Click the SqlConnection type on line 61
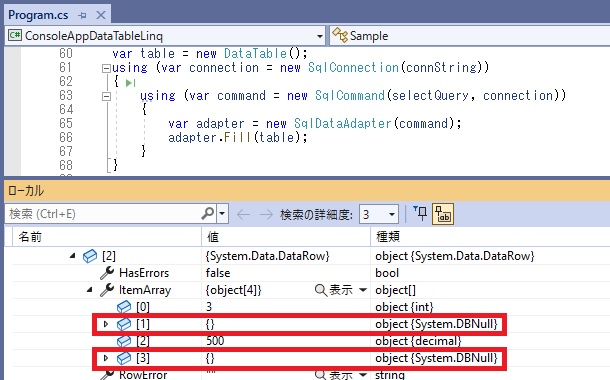Screen dimensions: 610x380 tap(353, 67)
